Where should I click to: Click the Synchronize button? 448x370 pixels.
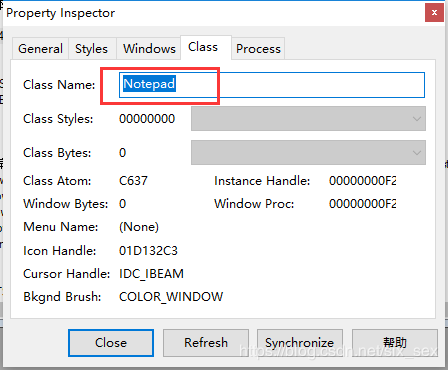pos(300,343)
